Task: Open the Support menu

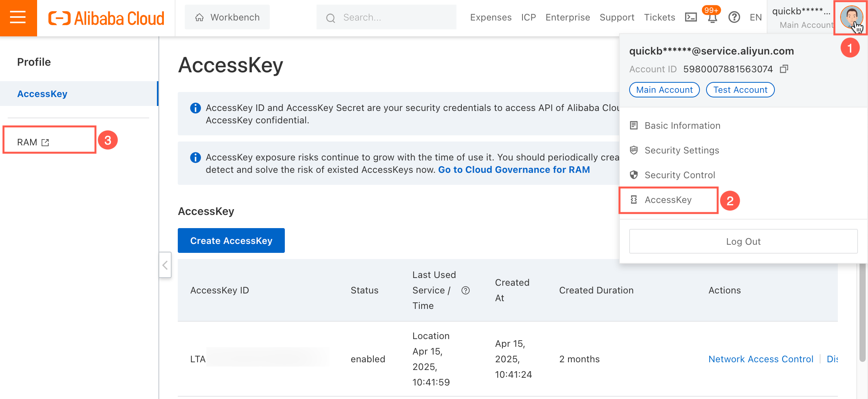Action: tap(617, 17)
